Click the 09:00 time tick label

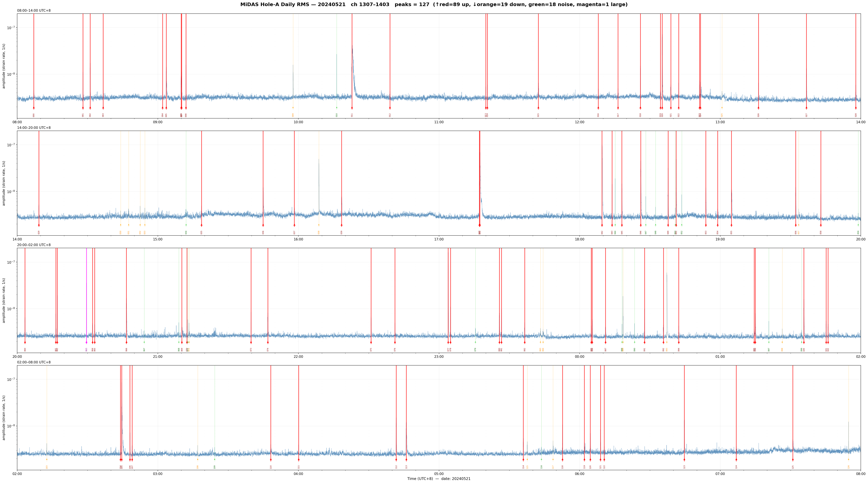[158, 122]
